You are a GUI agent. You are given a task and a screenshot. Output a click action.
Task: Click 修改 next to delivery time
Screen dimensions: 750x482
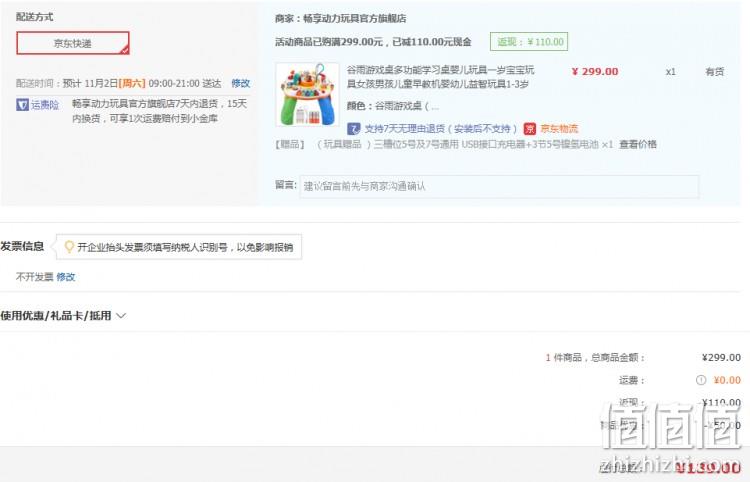[241, 83]
